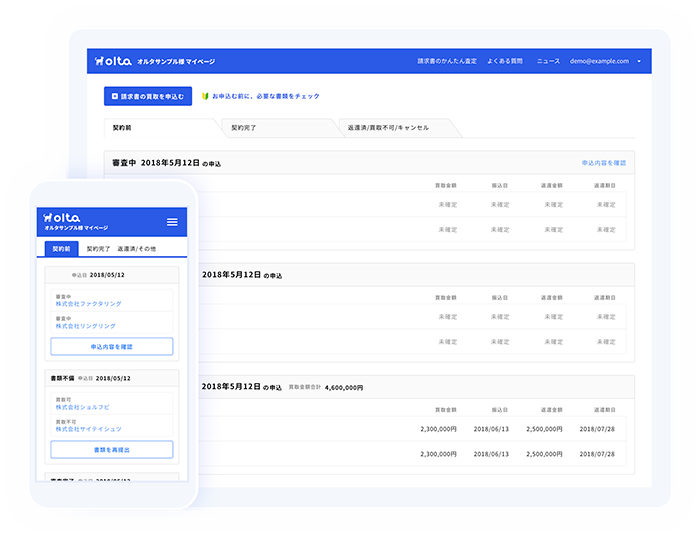
Task: Click the mobile 書類不備 status heading
Action: pos(62,378)
